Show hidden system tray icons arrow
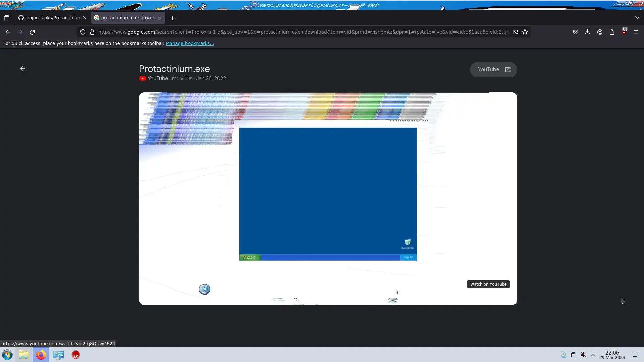 tap(593, 355)
